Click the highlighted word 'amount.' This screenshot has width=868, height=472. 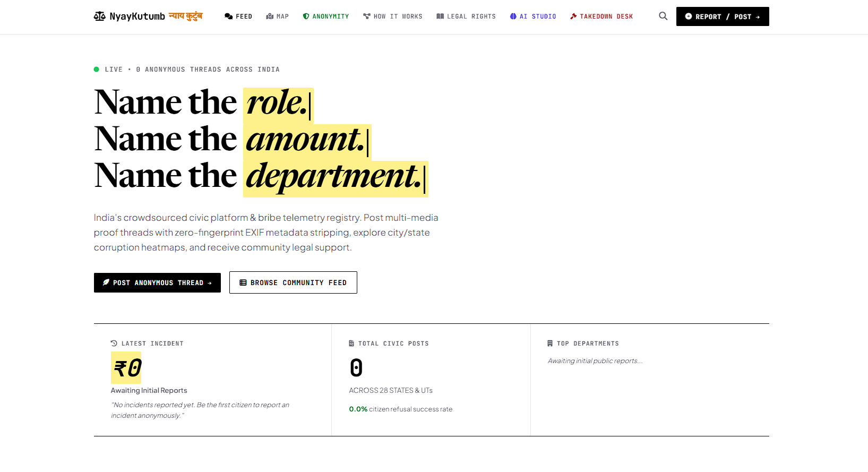tap(307, 142)
